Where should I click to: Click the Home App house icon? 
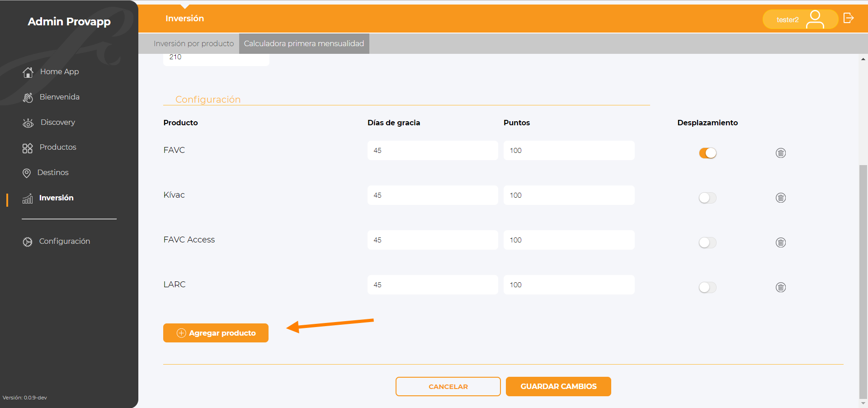pos(28,72)
